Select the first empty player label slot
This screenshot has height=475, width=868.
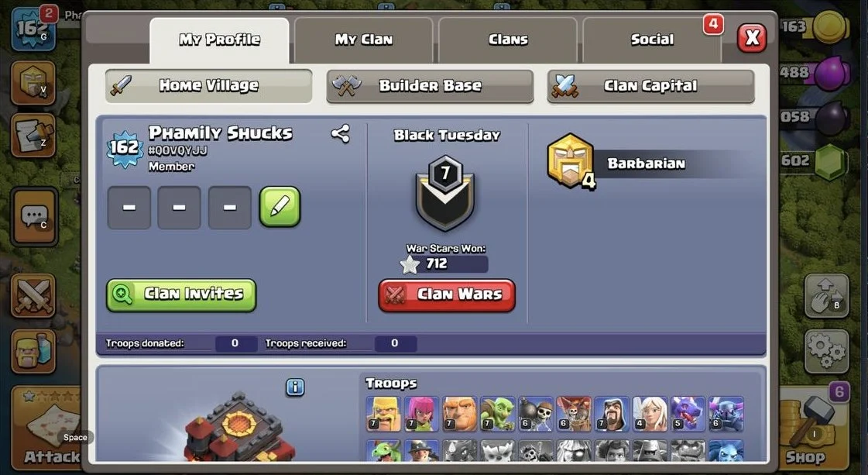[x=129, y=208]
